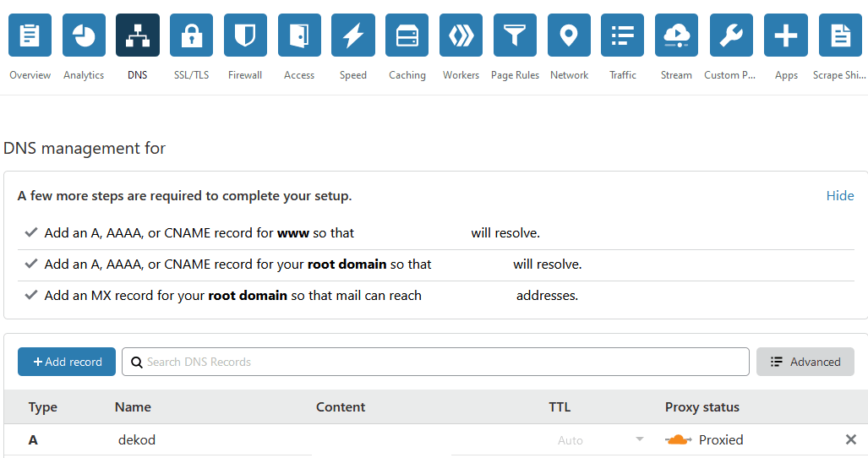Click the Content column header
The image size is (868, 458).
point(341,407)
